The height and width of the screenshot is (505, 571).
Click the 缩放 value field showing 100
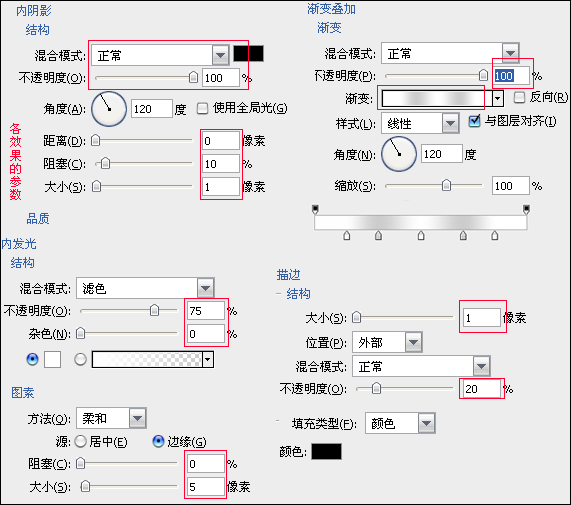coord(510,186)
